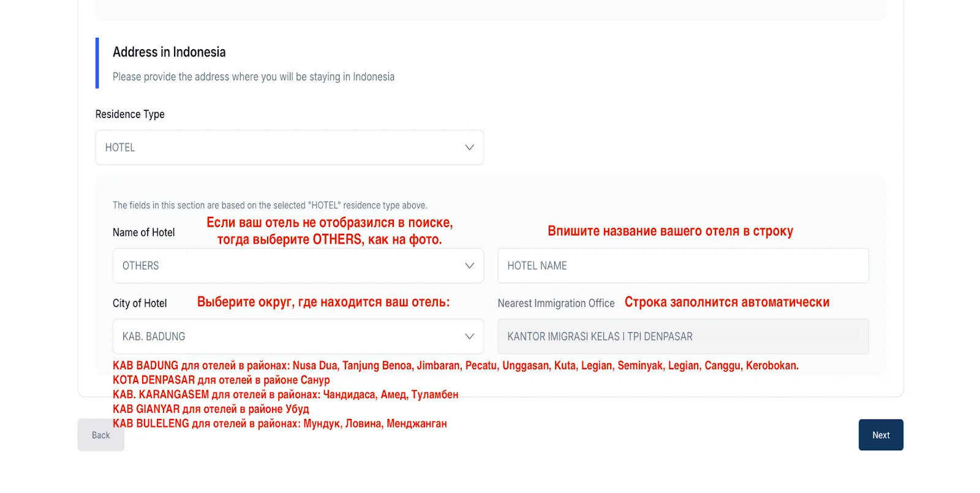
Task: Click the Address in Indonesia heading
Action: [169, 52]
